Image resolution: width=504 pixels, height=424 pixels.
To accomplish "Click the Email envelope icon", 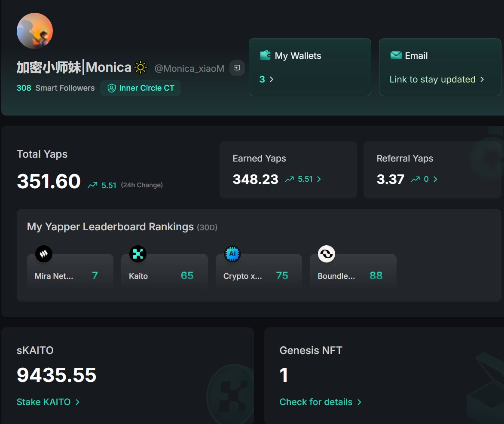I will pos(396,55).
